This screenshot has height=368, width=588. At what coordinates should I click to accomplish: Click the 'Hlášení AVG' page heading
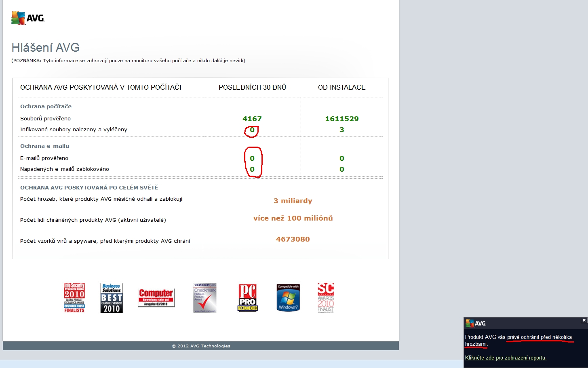[x=45, y=48]
